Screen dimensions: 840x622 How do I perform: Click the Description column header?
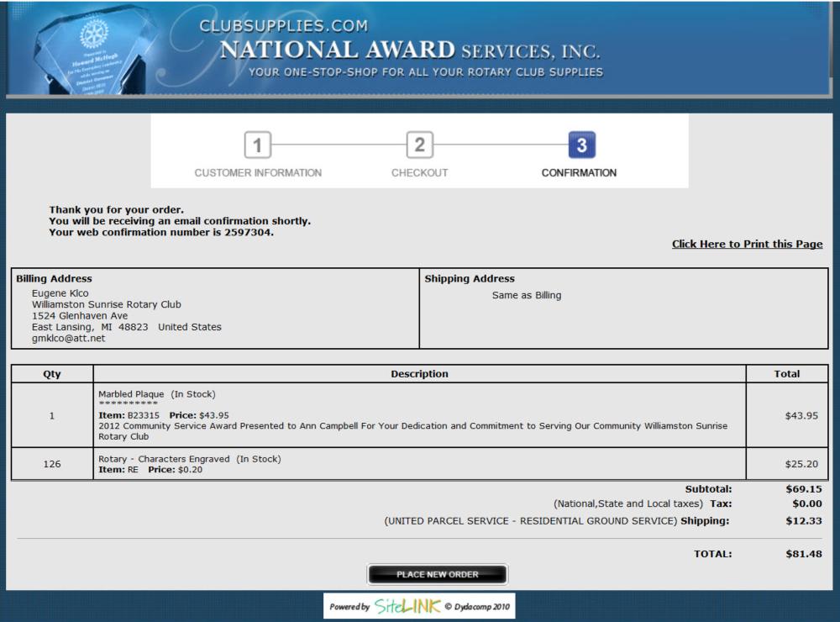pyautogui.click(x=419, y=374)
